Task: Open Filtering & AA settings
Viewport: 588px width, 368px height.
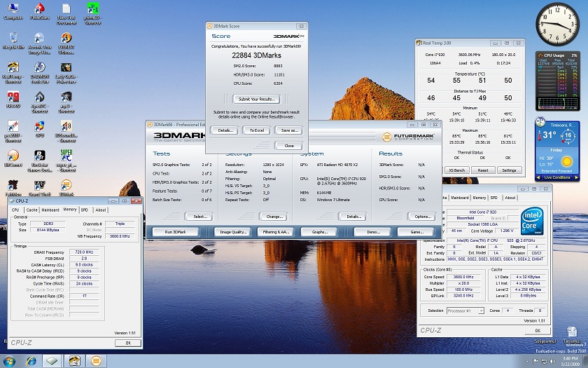Action: click(x=275, y=232)
